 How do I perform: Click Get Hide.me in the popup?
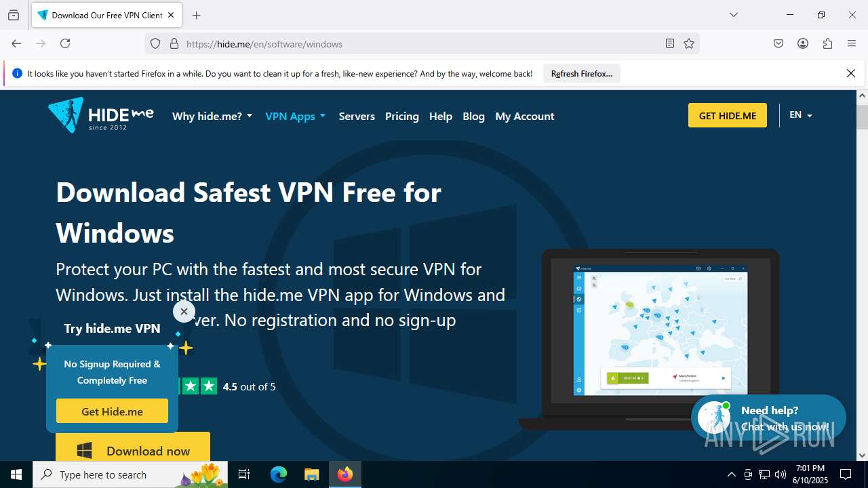click(x=112, y=411)
